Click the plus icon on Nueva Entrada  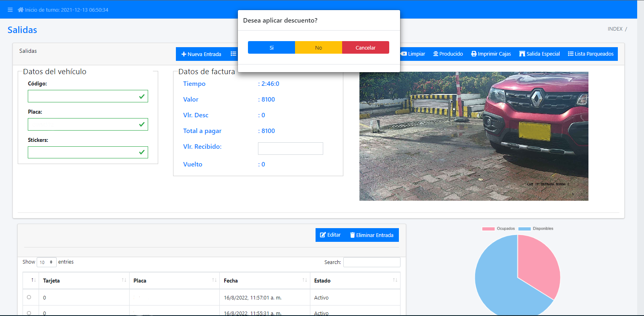coord(184,54)
